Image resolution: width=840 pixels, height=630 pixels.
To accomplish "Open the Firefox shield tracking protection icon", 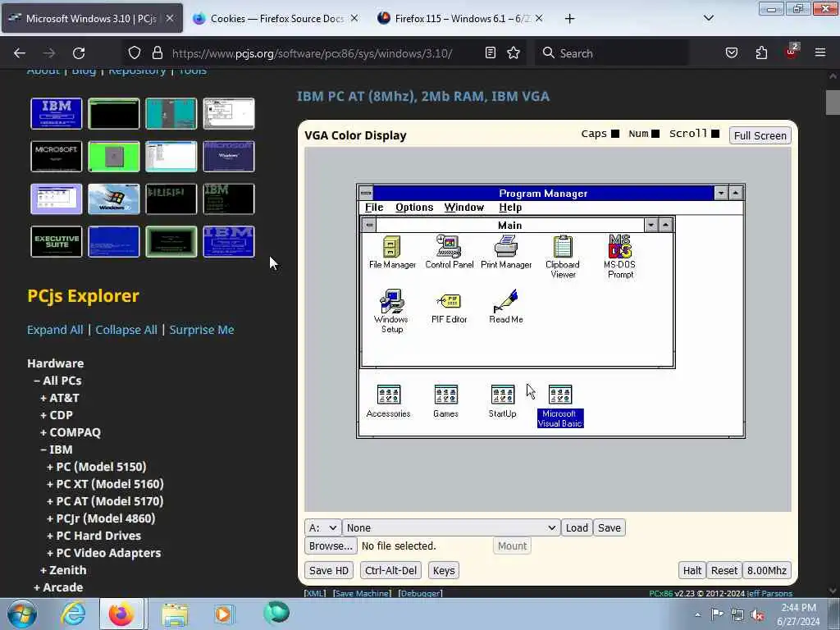I will coord(135,53).
